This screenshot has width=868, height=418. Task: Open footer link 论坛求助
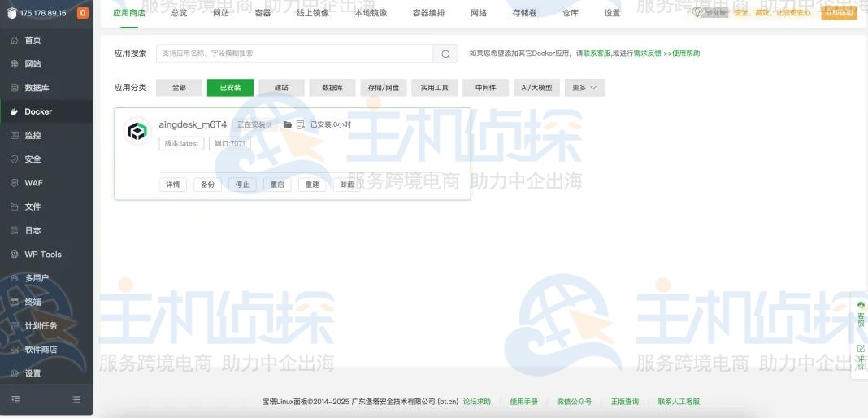tap(476, 402)
